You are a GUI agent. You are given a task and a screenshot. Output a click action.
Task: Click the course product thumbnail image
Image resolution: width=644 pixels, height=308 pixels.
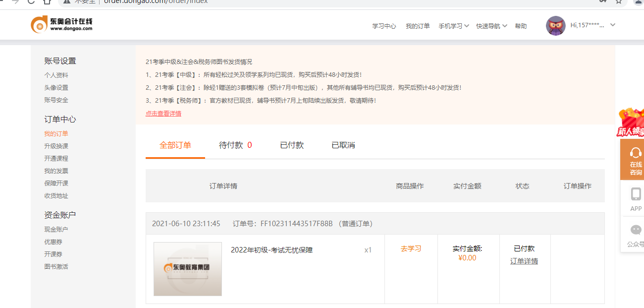pos(188,269)
